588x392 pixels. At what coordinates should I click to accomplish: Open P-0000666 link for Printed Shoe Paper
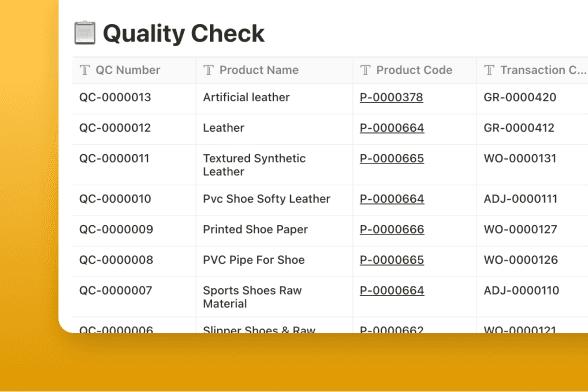[392, 229]
